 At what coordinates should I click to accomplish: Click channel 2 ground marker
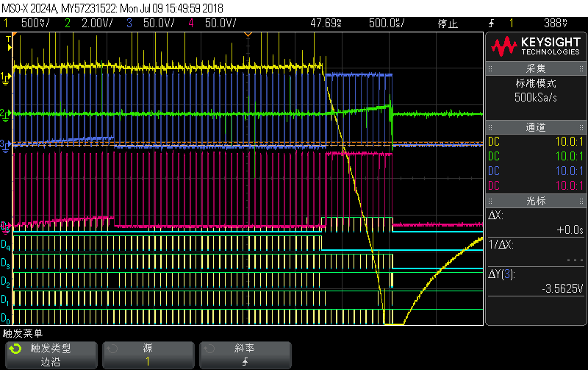pos(5,115)
